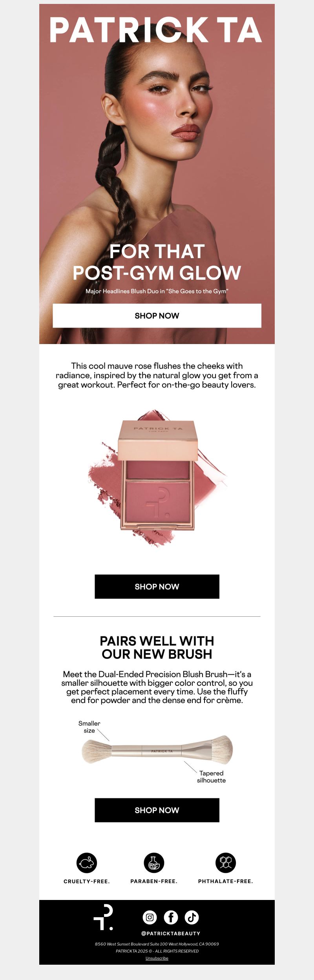The image size is (314, 980).
Task: Click SHOP NOW below the blush compact
Action: [157, 587]
